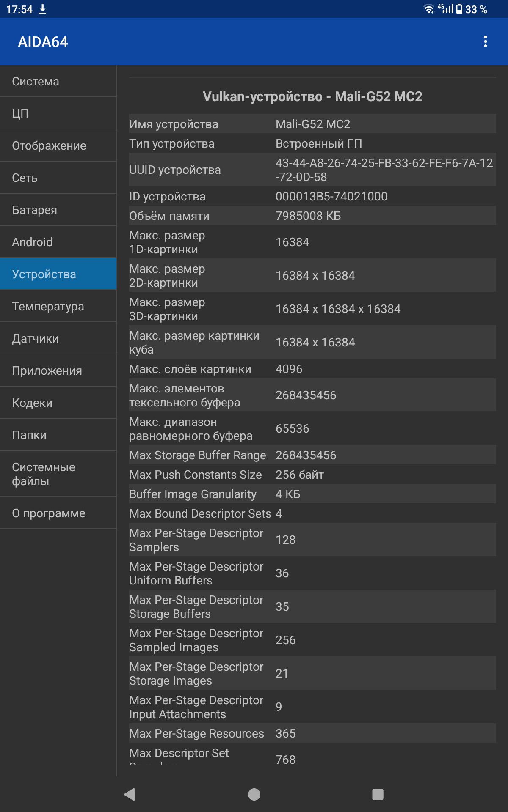Open the Система section
Image resolution: width=508 pixels, height=812 pixels.
tap(58, 81)
